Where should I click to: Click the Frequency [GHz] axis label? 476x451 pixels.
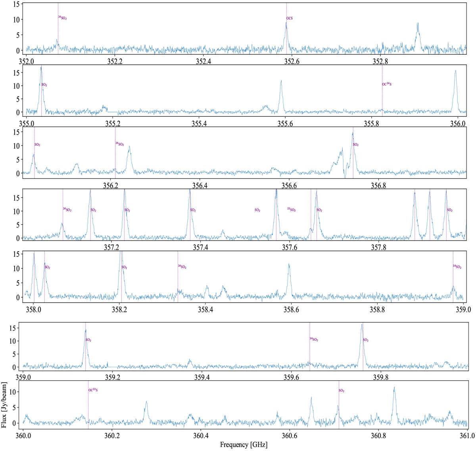244,445
